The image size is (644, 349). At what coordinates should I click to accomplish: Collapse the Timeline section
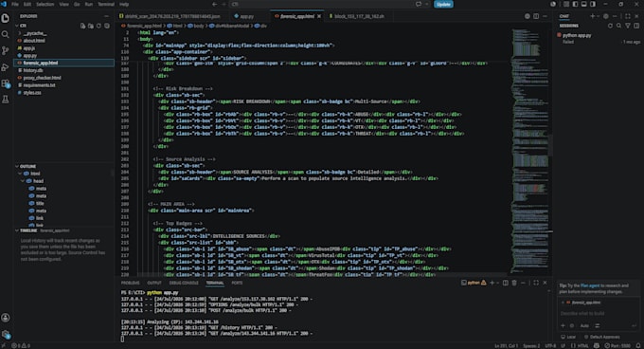point(17,230)
